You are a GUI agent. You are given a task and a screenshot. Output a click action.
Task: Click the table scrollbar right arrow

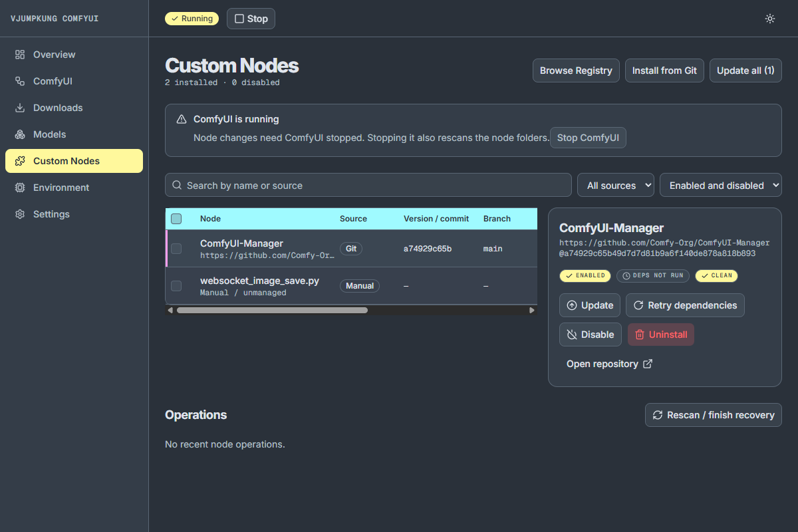point(532,310)
